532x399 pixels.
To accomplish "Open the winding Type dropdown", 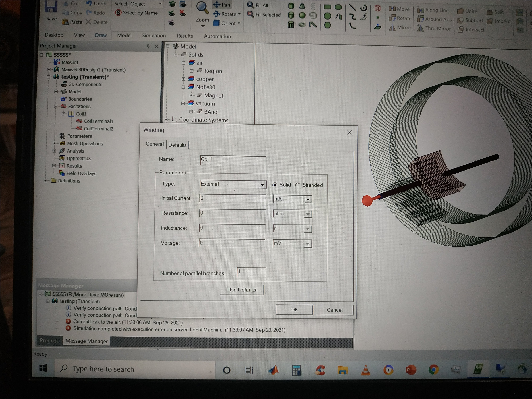I will [x=262, y=185].
